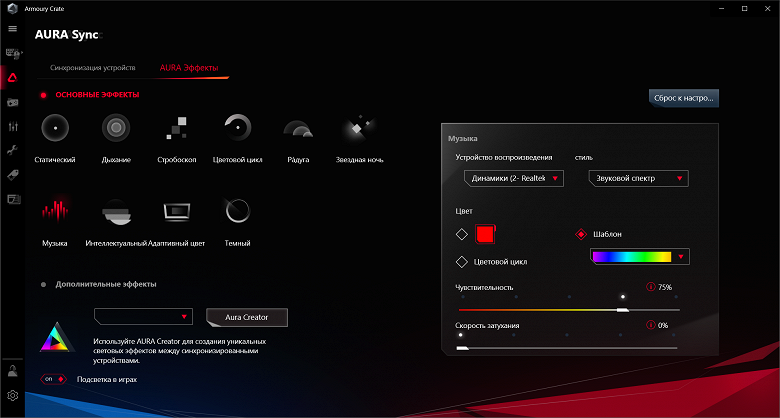Open the sliders/scenario profiles sidebar icon
Viewport: 780px width, 418px height.
(13, 126)
